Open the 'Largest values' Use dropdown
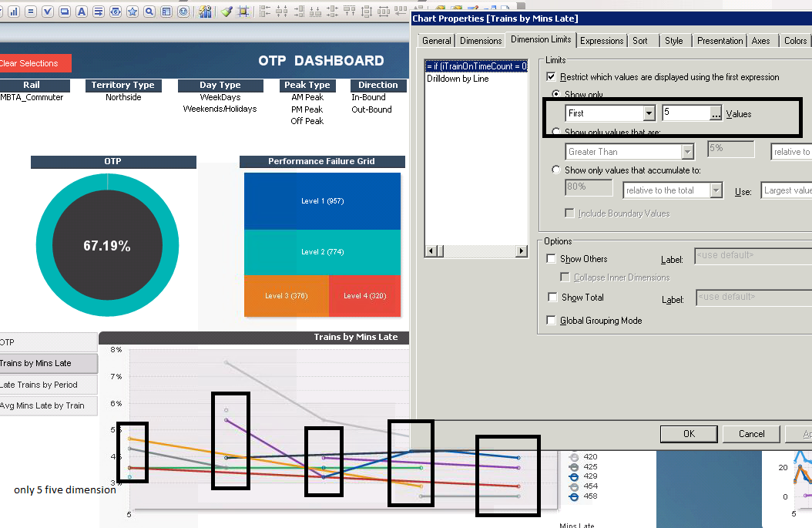The width and height of the screenshot is (812, 528). (786, 190)
